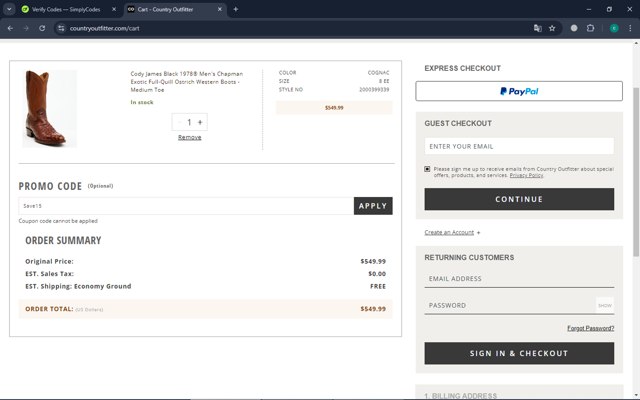Viewport: 640px width, 400px height.
Task: Minimize the browser window
Action: click(x=589, y=9)
